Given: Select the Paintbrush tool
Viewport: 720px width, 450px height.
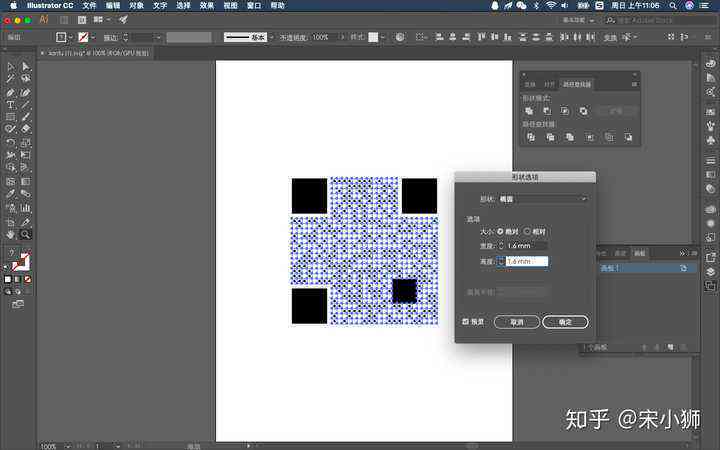Looking at the screenshot, I should (25, 117).
